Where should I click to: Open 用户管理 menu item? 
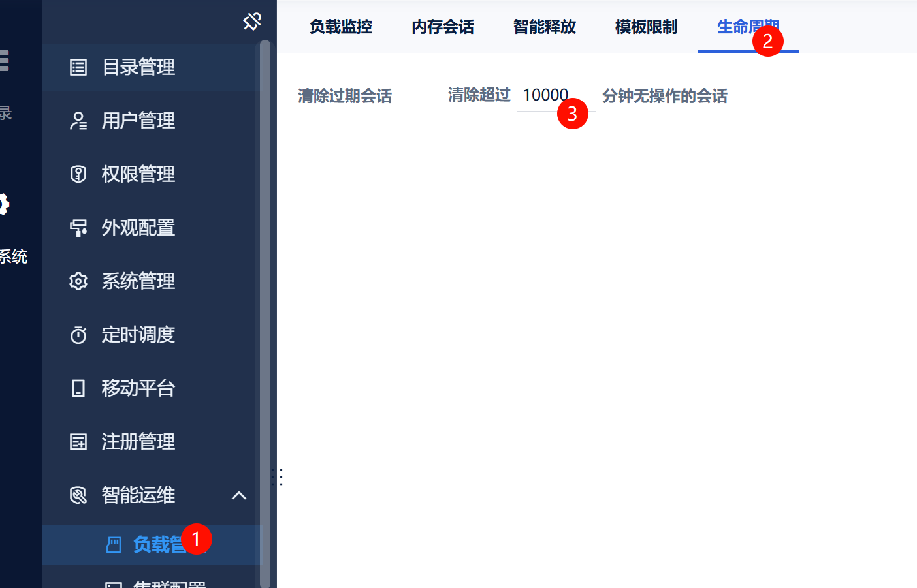(x=152, y=121)
